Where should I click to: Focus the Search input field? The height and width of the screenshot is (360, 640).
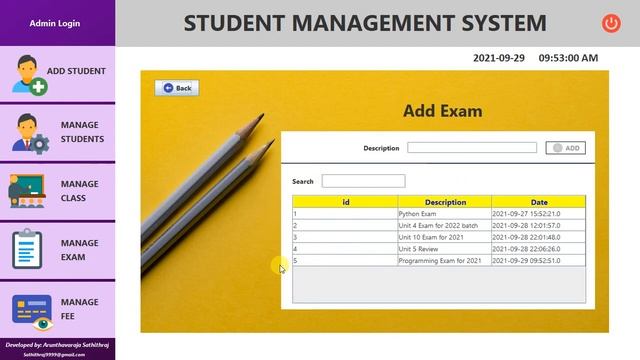(363, 181)
